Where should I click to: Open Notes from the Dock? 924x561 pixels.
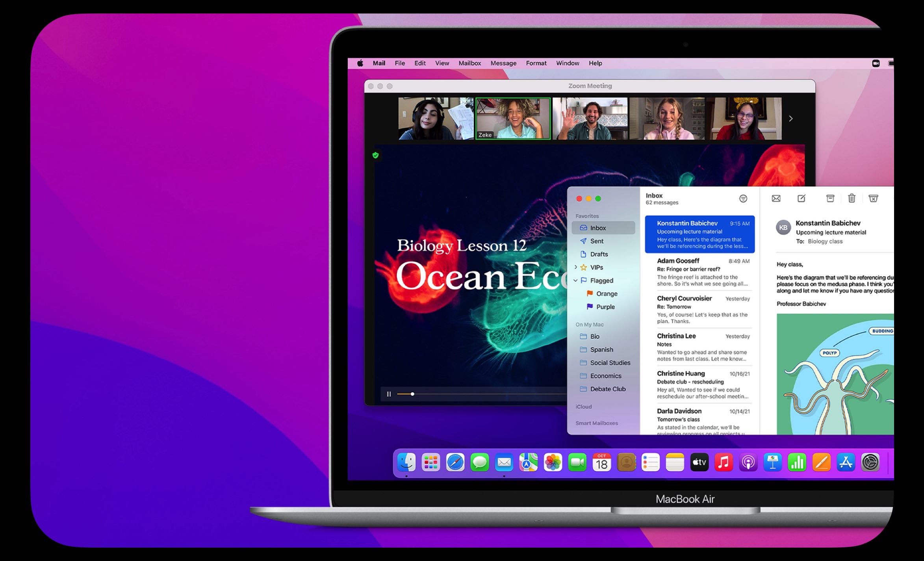click(x=675, y=463)
